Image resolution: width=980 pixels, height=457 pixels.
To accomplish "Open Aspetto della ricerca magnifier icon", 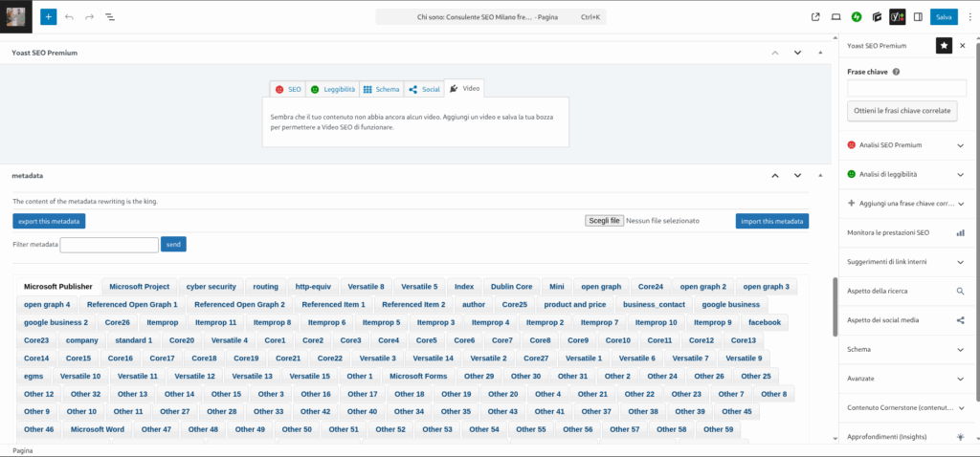I will 961,291.
